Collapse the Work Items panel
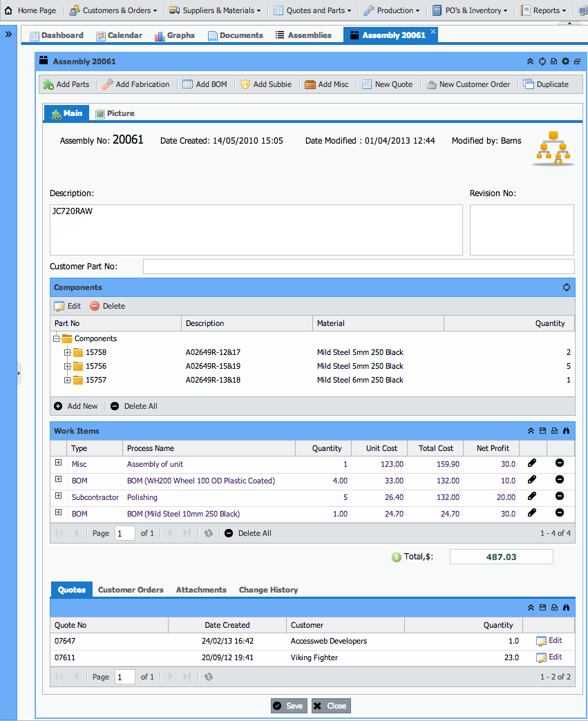Viewport: 588px width, 721px height. 531,431
